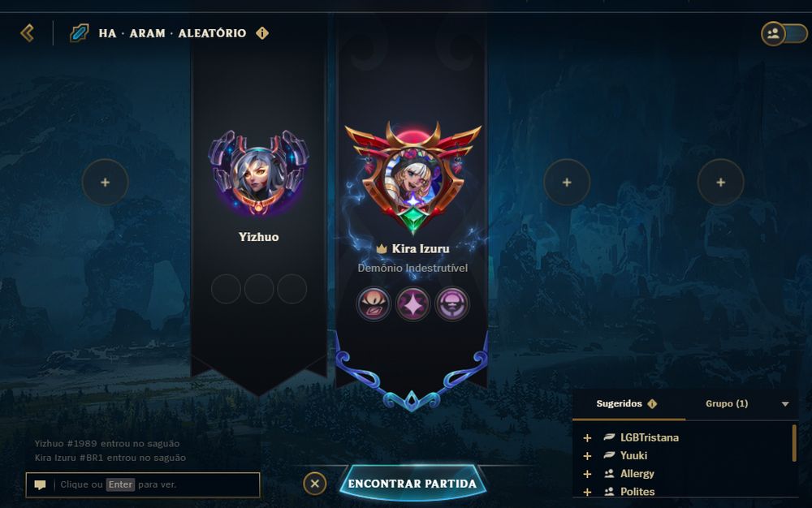Click the ENCONTRAR PARTIDA button

pos(412,483)
